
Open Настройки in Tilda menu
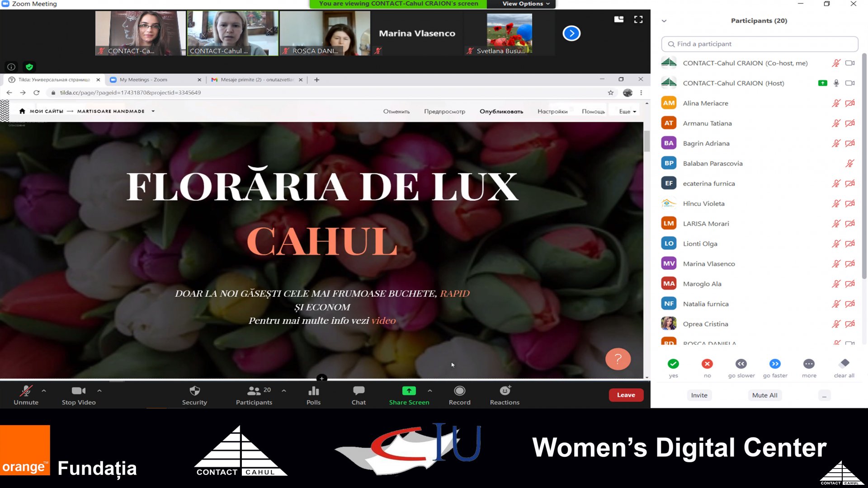552,111
